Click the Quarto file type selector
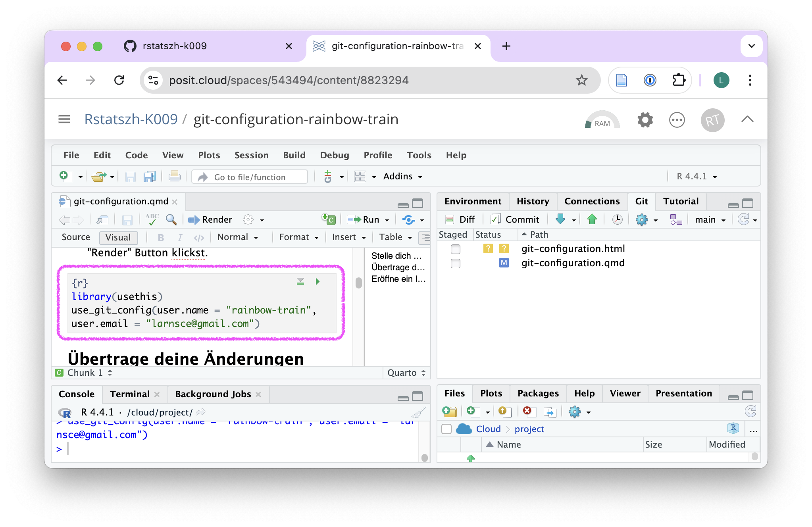 coord(406,373)
